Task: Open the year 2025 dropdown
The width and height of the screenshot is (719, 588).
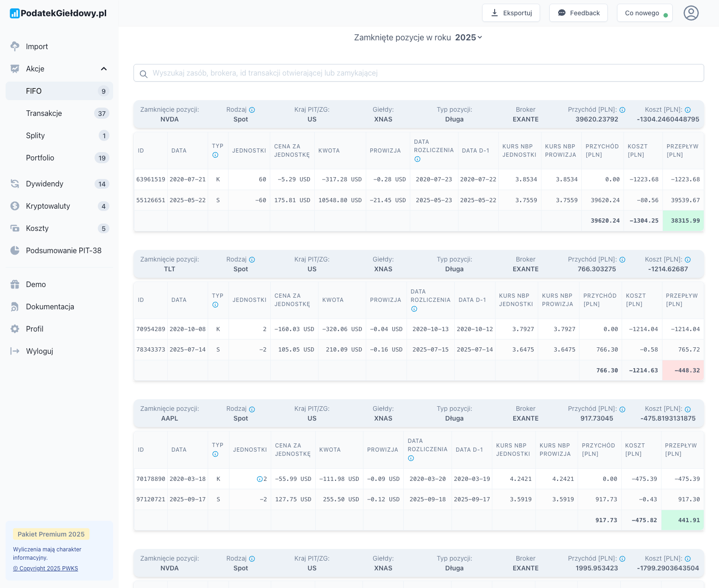Action: (469, 38)
